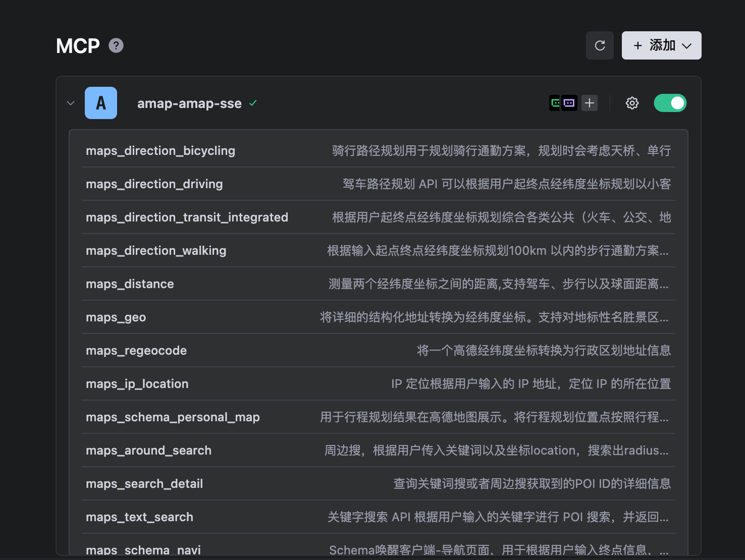Click the green assistant chat icon

click(x=555, y=103)
